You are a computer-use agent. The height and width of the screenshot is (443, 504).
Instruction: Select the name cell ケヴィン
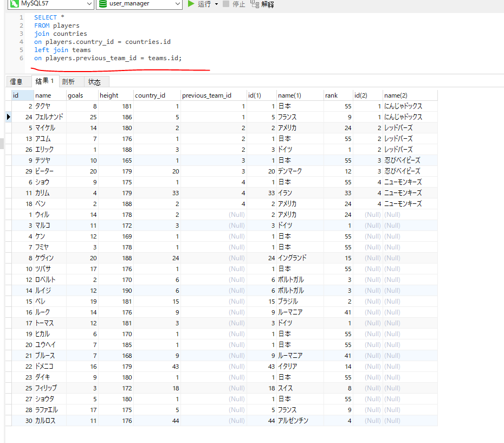tap(50, 258)
